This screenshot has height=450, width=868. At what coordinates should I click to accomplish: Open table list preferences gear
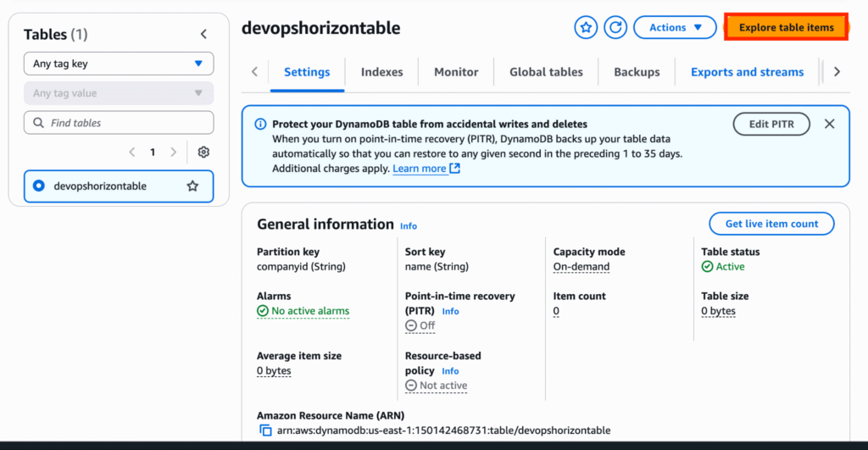(203, 152)
